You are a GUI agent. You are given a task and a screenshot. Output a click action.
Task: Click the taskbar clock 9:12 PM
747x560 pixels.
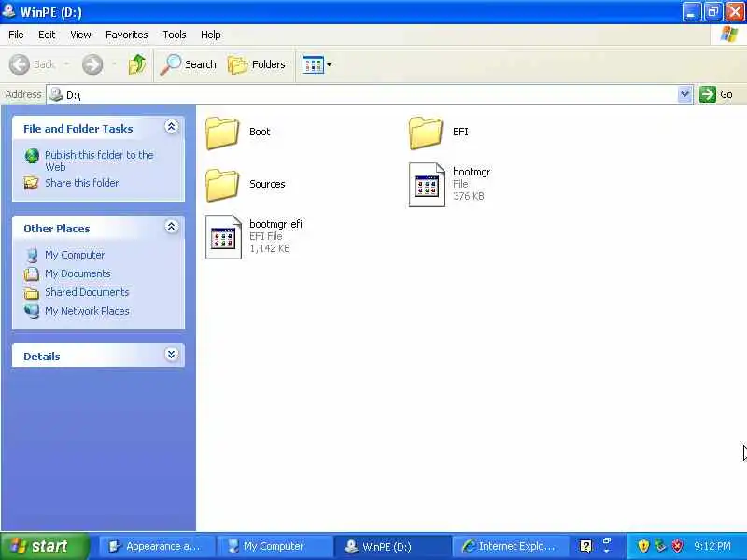(712, 546)
